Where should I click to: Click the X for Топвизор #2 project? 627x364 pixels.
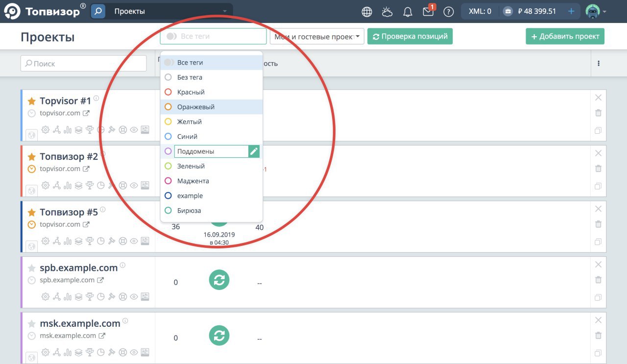pyautogui.click(x=598, y=153)
